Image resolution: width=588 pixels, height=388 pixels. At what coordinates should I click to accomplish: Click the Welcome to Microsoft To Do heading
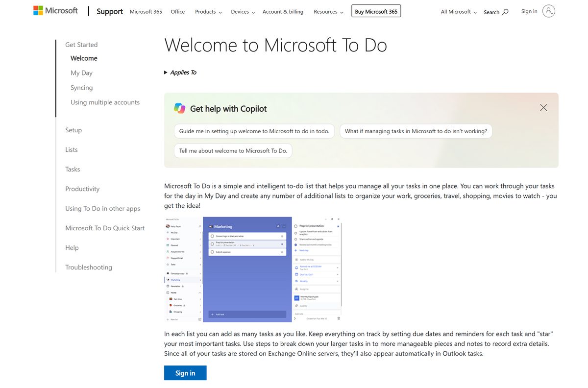(x=276, y=45)
